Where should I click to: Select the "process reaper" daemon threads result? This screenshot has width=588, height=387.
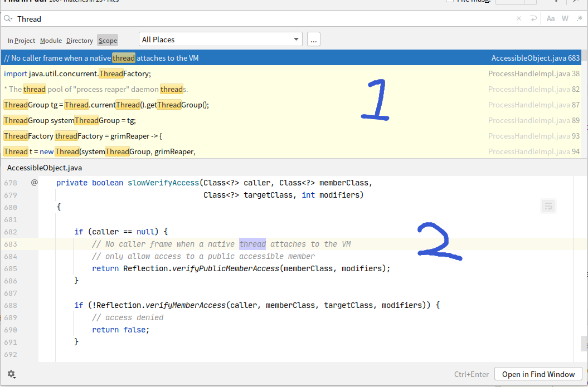point(291,89)
